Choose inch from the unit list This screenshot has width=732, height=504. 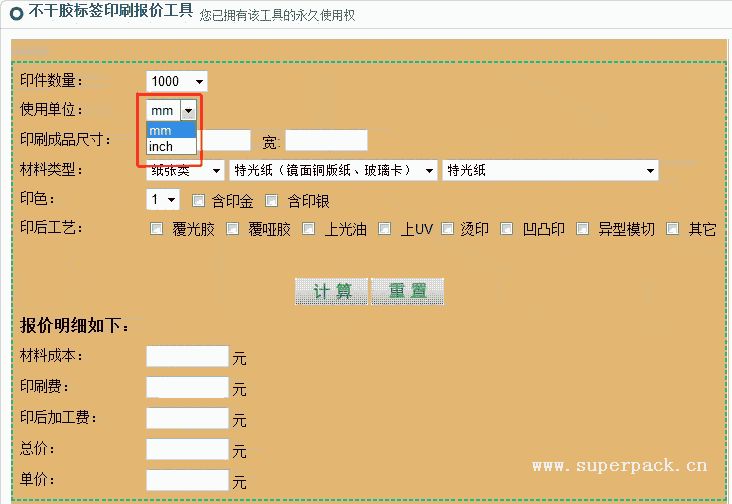click(x=161, y=147)
